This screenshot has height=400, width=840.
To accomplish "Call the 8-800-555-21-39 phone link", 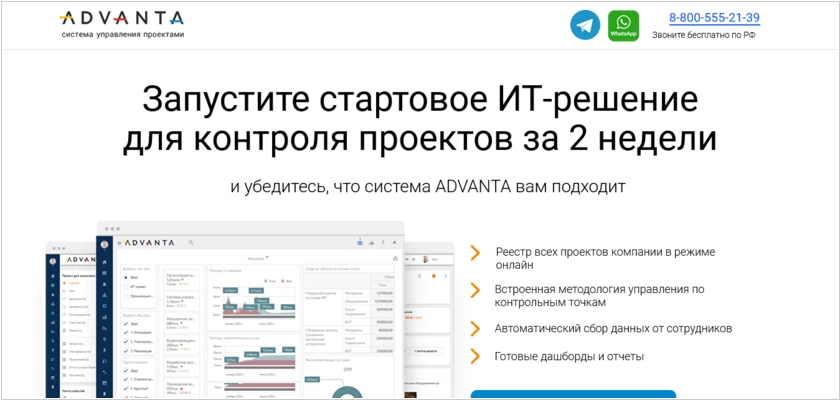I will pyautogui.click(x=714, y=18).
